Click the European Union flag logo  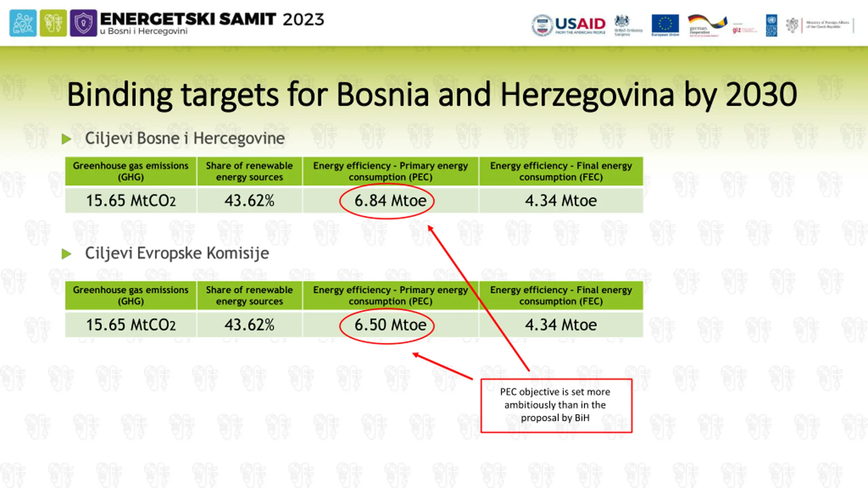click(x=665, y=25)
